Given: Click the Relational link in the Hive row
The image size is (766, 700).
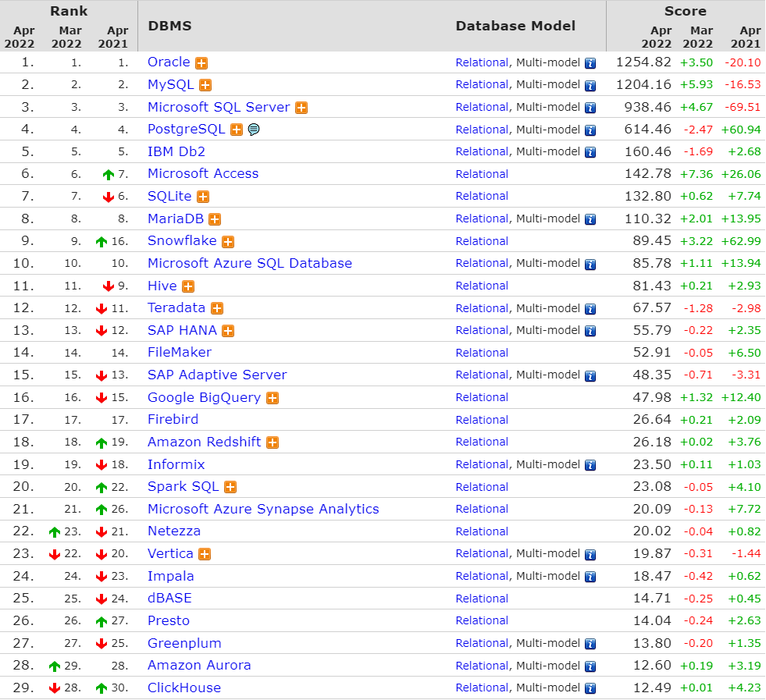Looking at the screenshot, I should point(482,286).
